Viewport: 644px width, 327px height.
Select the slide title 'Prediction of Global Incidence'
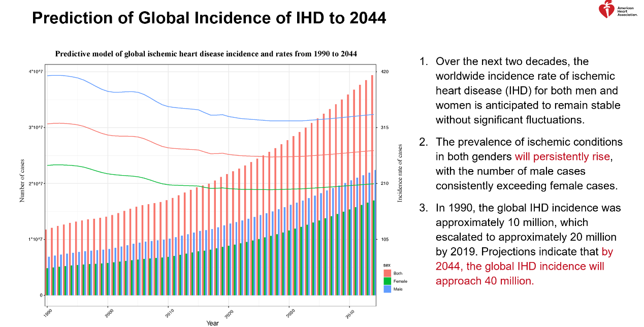[x=209, y=18]
